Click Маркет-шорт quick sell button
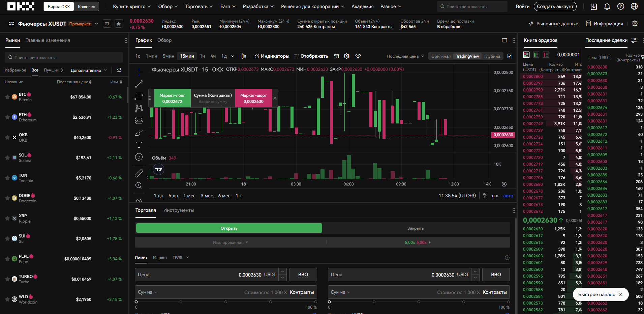The image size is (644, 314). click(253, 98)
